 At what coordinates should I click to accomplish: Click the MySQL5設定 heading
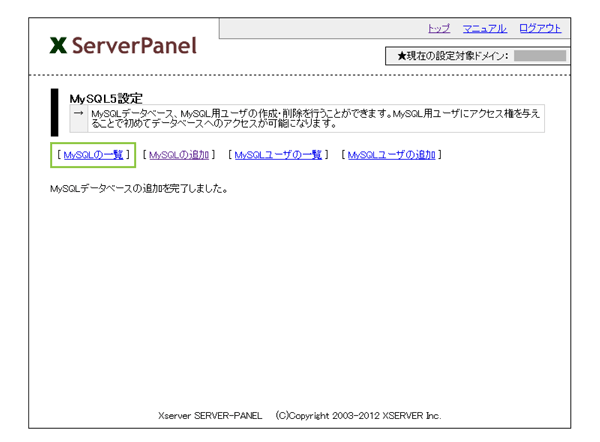(x=106, y=98)
